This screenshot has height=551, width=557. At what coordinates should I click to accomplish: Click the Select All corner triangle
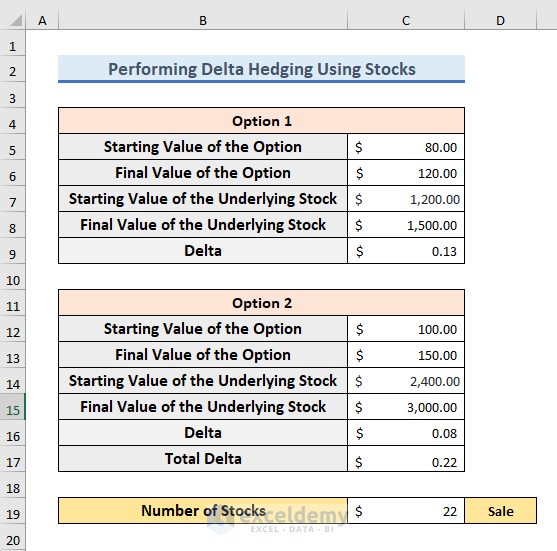click(16, 20)
